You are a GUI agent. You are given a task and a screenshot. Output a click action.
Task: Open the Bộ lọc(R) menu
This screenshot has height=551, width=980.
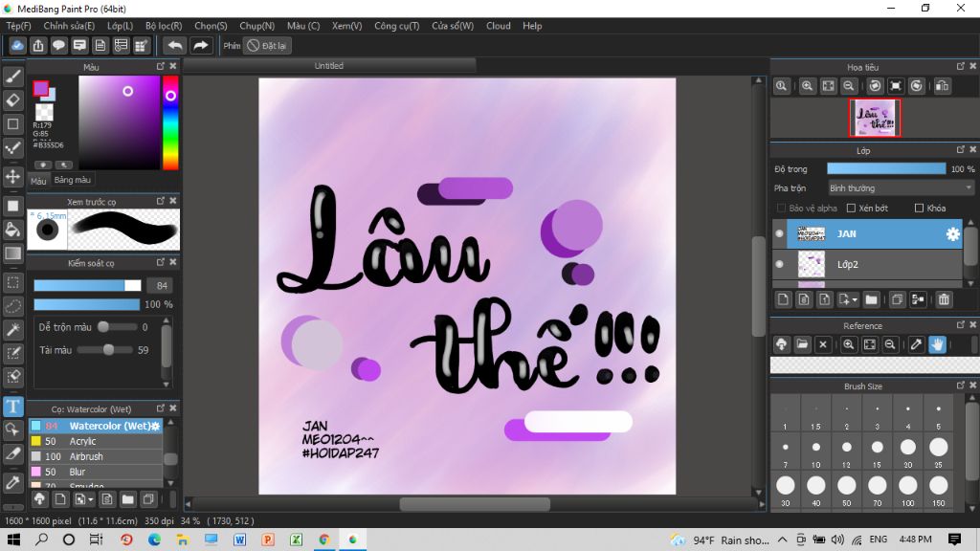tap(164, 26)
